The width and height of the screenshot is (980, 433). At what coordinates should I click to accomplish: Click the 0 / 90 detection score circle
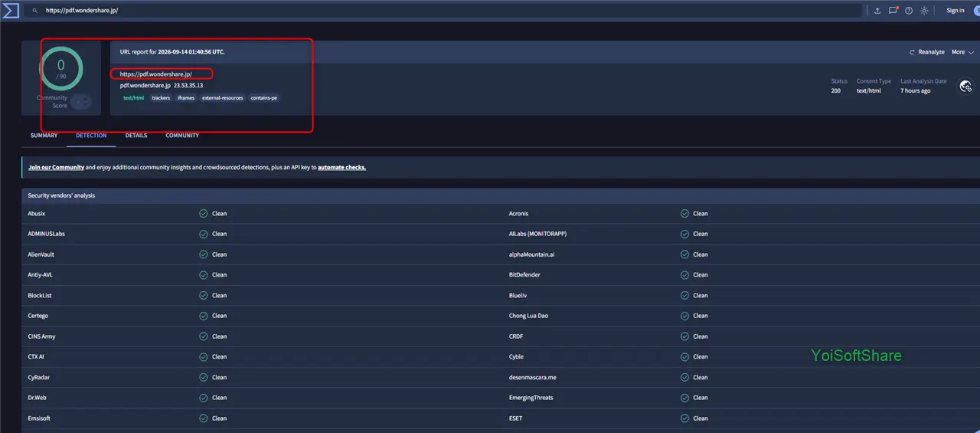(x=60, y=68)
